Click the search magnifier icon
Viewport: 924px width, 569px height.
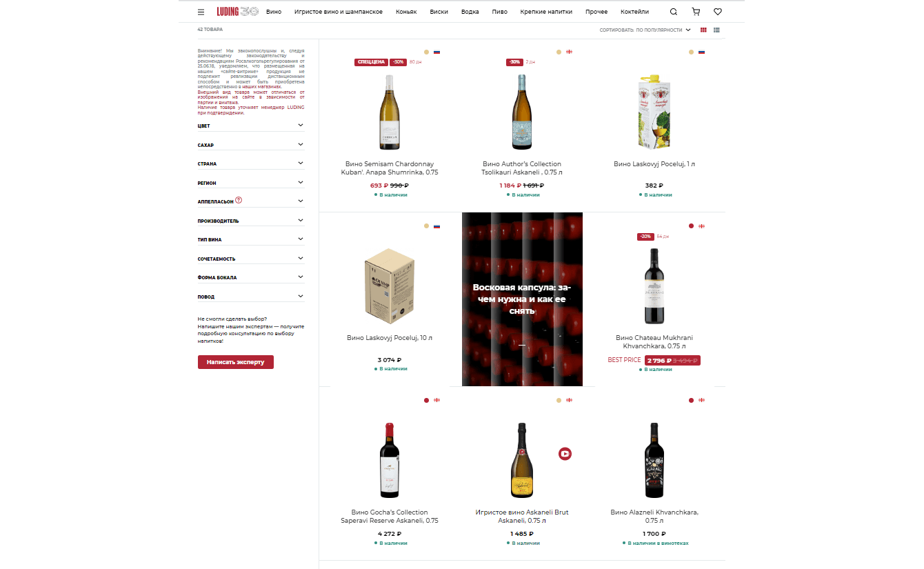(674, 12)
